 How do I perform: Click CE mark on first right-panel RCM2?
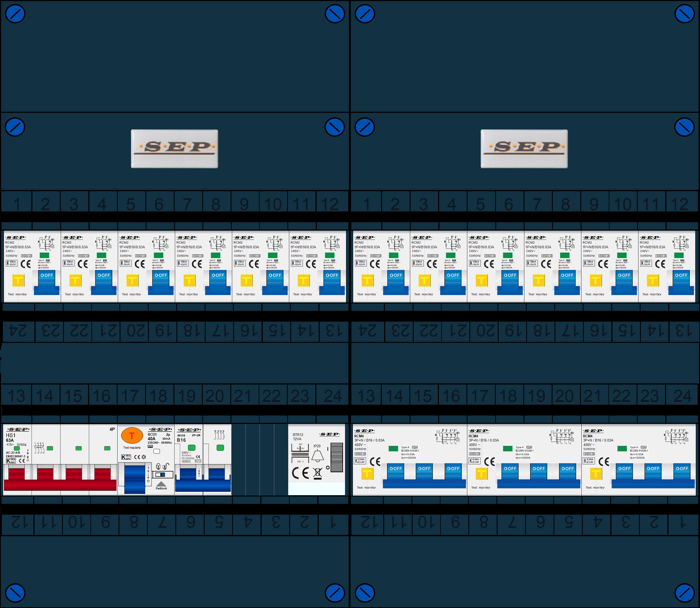pyautogui.click(x=375, y=264)
